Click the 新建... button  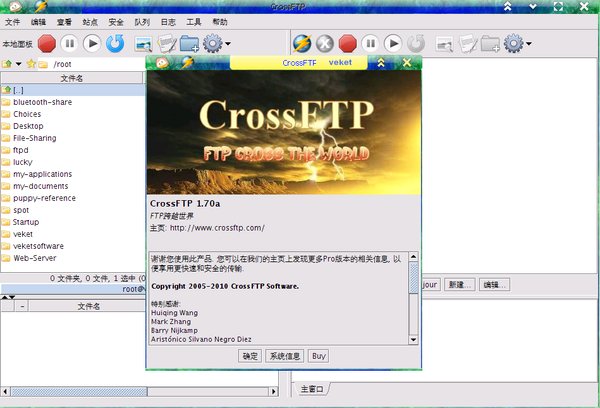[x=460, y=284]
